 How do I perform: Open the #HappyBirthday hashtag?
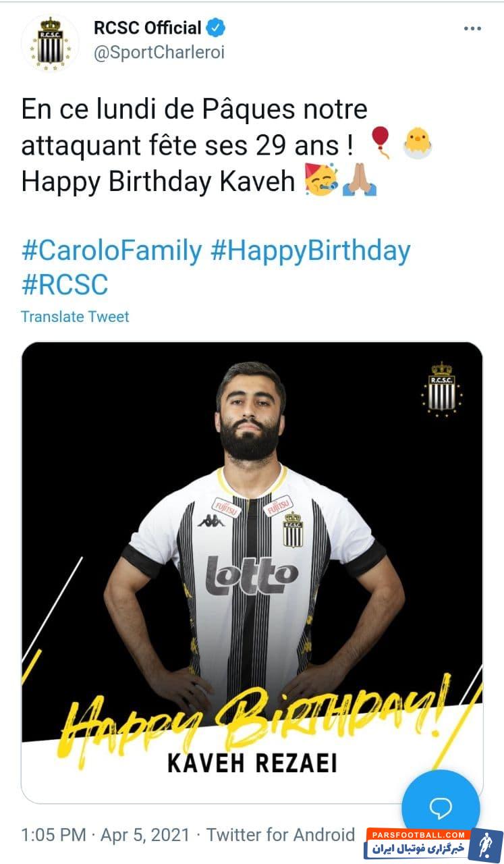pos(310,251)
